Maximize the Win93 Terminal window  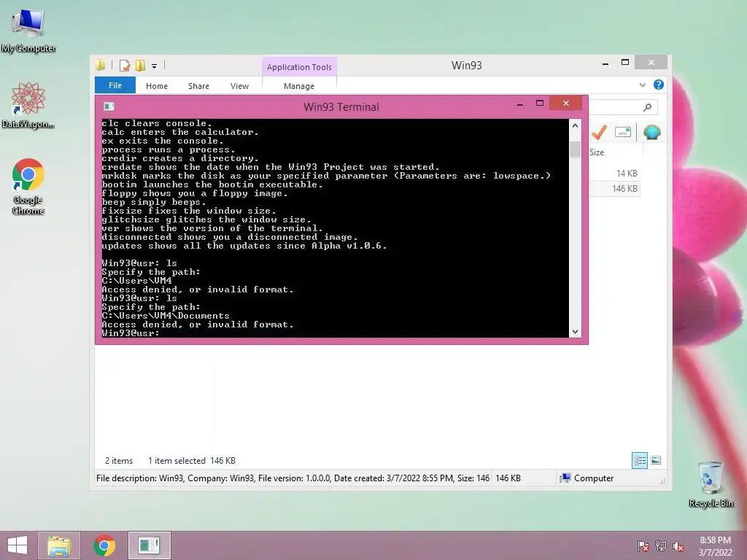540,104
